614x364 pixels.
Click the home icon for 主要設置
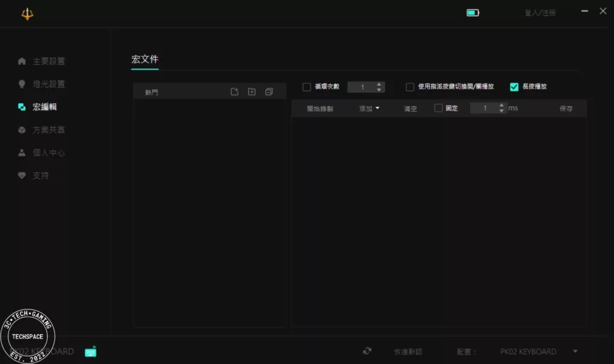pos(22,61)
